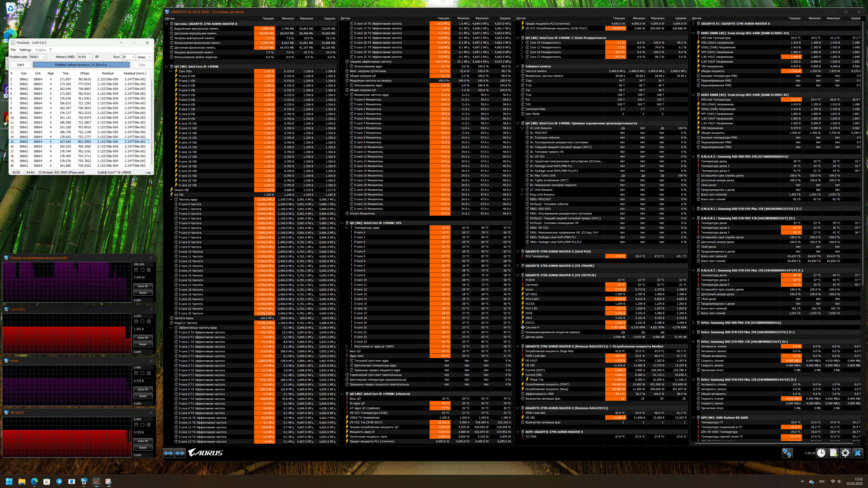Click the HWiNFO clock reset-timer icon

(x=821, y=453)
